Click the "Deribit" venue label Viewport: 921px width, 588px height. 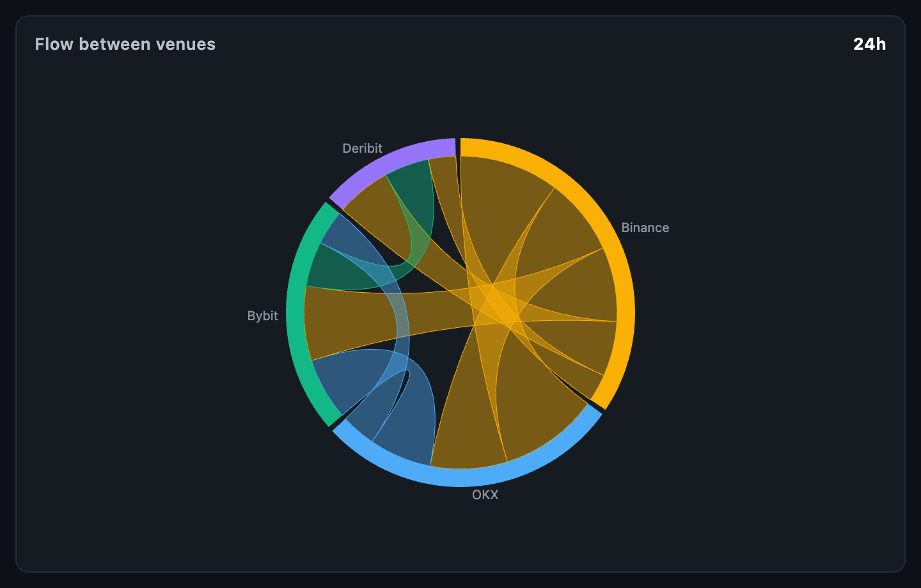(x=362, y=148)
